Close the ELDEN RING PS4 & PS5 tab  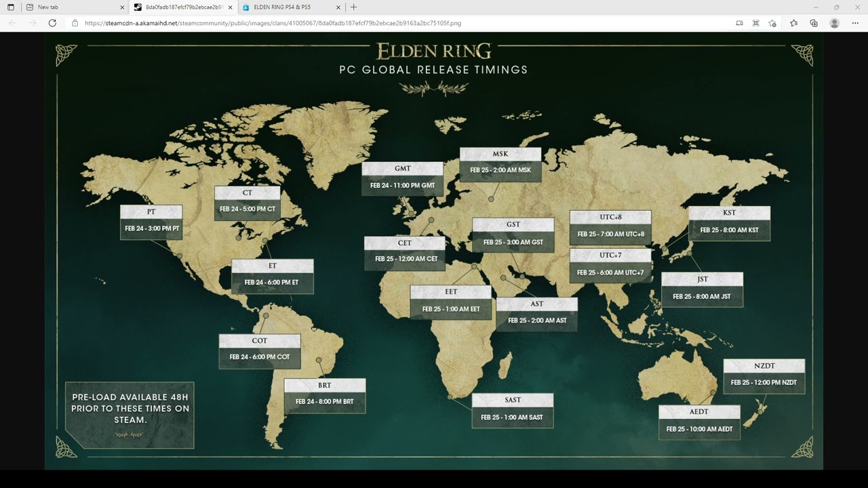[338, 7]
